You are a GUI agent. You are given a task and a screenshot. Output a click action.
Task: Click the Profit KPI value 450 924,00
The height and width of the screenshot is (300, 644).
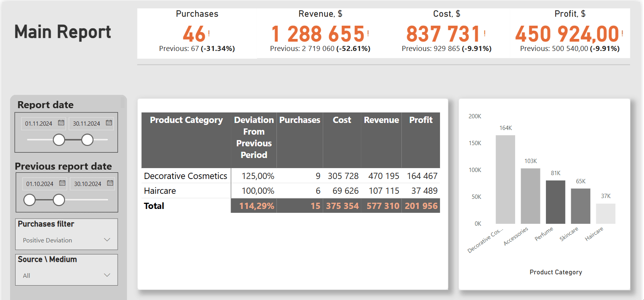click(x=567, y=34)
